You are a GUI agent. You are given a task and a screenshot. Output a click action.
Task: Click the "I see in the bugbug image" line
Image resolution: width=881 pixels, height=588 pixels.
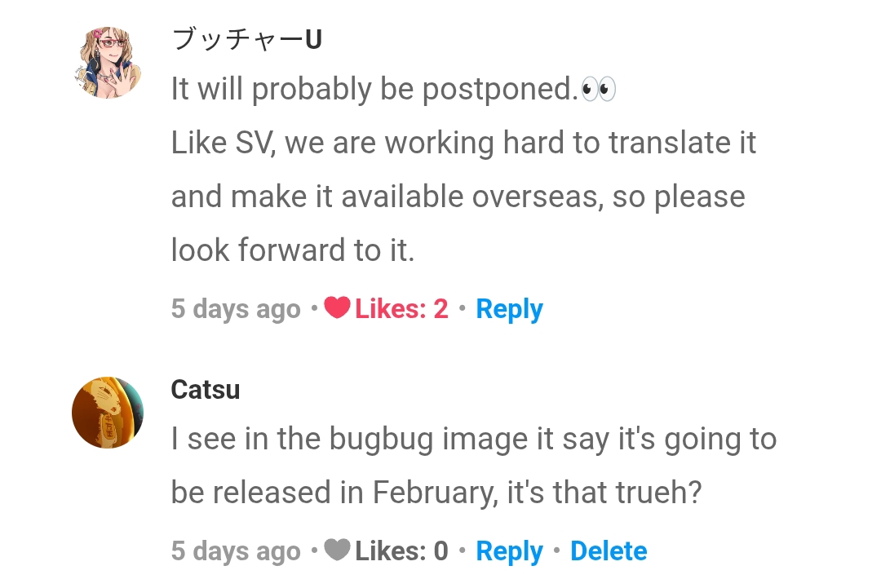click(x=473, y=440)
